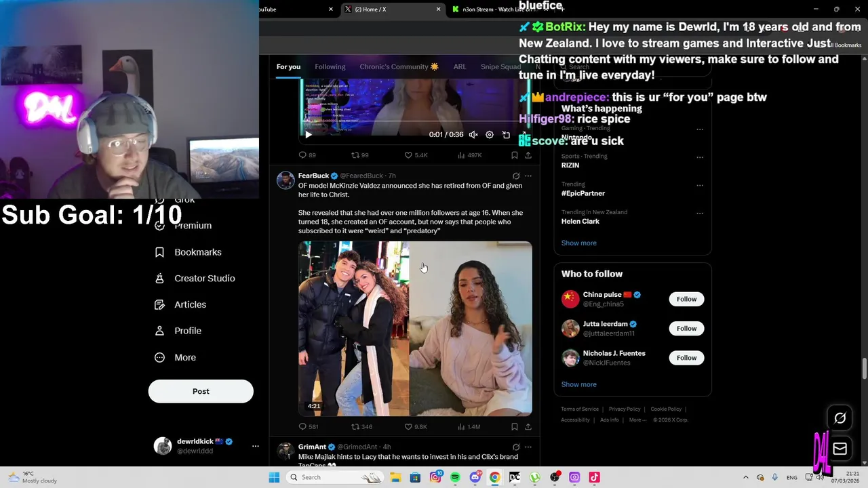The image size is (868, 488).
Task: Follow China pulse
Action: 686,299
